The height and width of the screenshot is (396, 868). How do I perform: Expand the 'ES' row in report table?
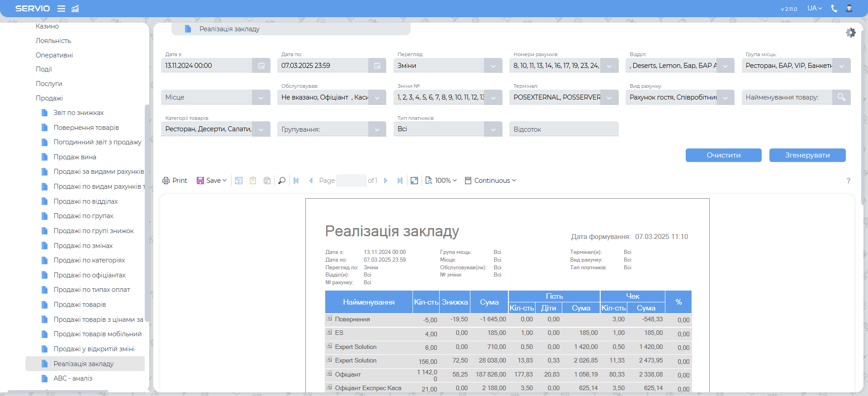pos(329,332)
